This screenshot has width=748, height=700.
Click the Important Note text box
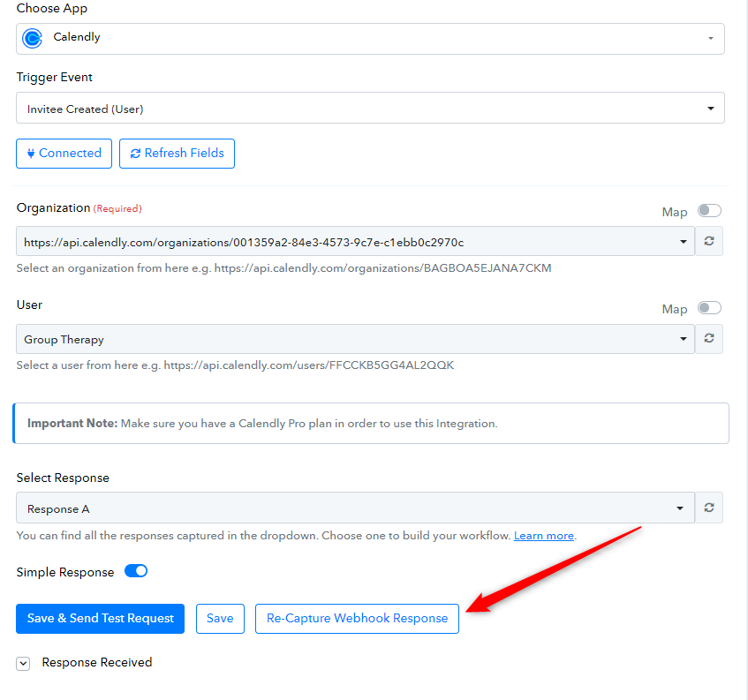(371, 424)
